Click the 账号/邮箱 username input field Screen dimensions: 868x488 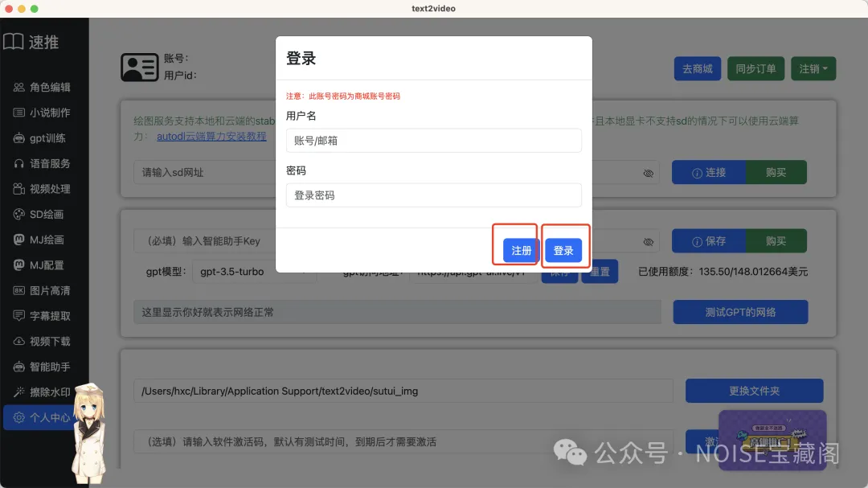tap(434, 140)
